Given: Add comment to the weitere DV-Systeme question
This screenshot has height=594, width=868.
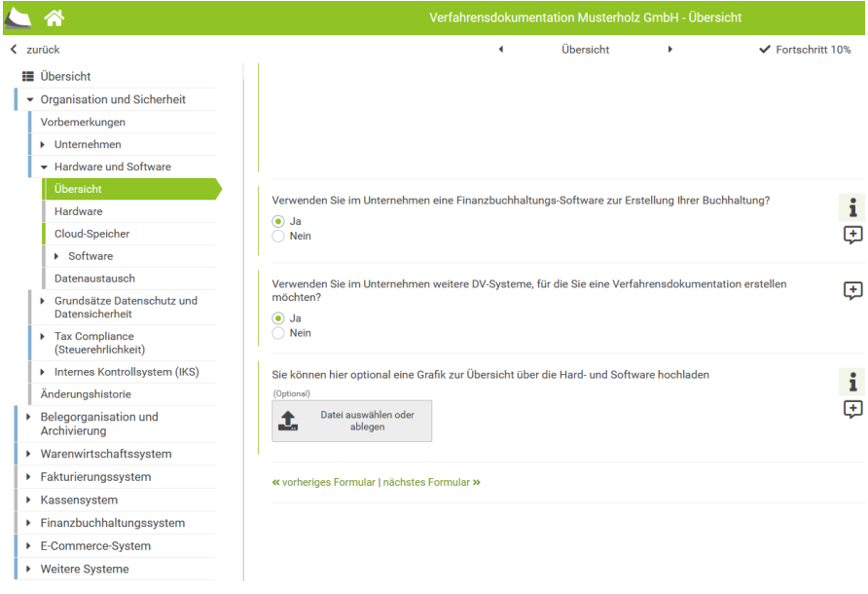Looking at the screenshot, I should pos(852,290).
